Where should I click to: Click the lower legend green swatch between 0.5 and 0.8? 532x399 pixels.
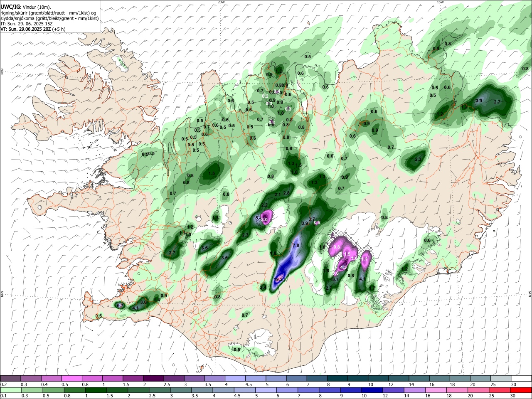click(x=53, y=390)
